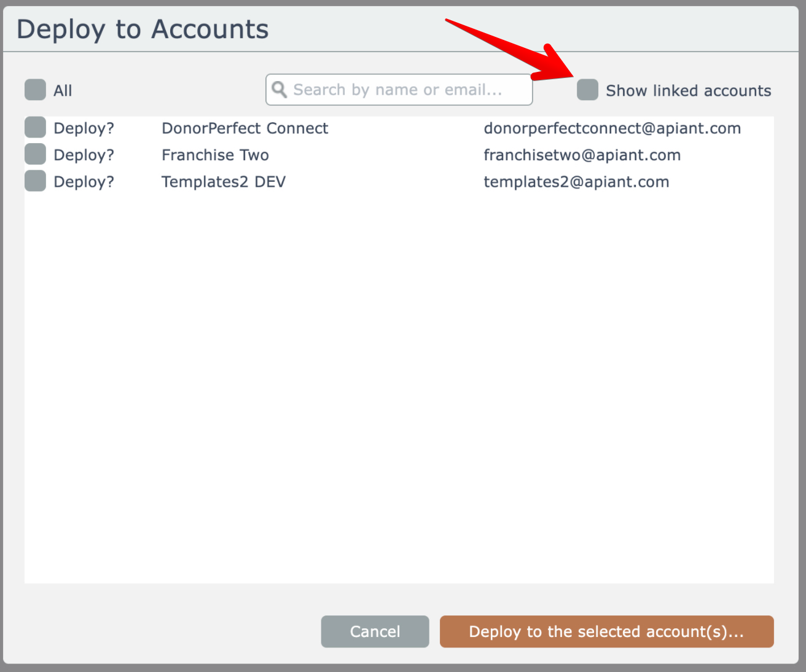Click 'Deploy?' label in Templates2 DEV row
Viewport: 806px width, 672px height.
(84, 182)
